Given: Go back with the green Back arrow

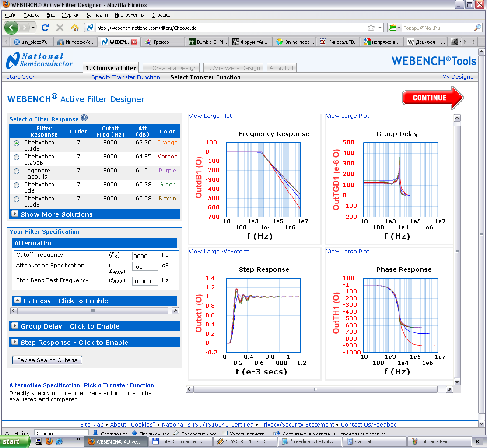Looking at the screenshot, I should tap(11, 28).
